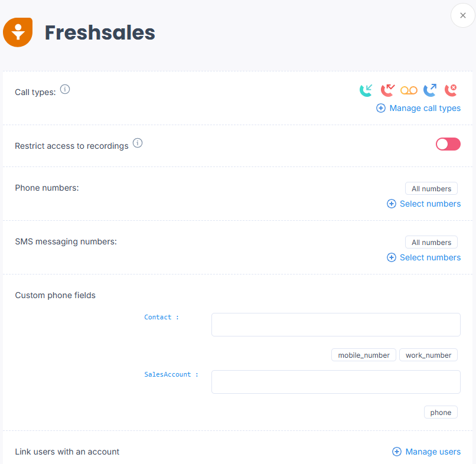
Task: Choose the phone tag under SalesAccount
Action: point(441,413)
